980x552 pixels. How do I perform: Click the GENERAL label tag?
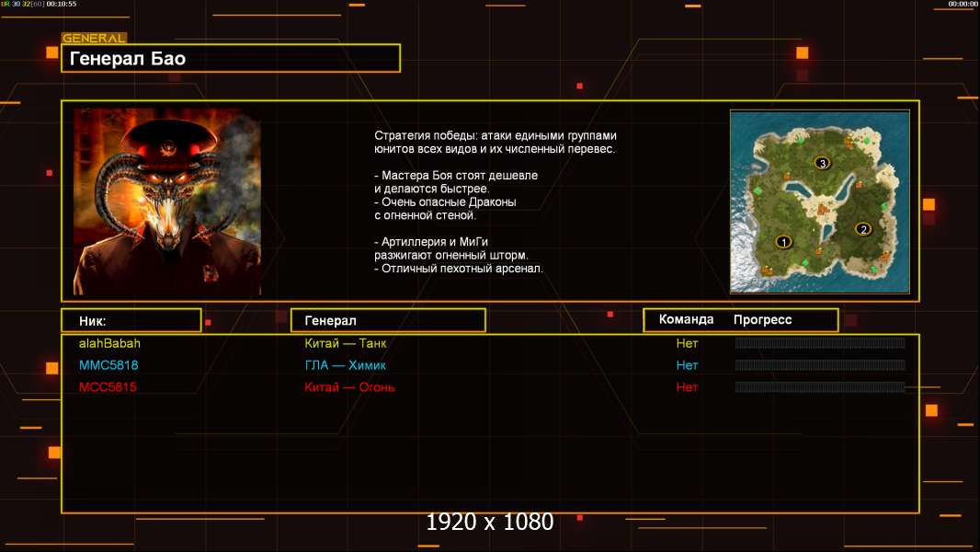[95, 38]
